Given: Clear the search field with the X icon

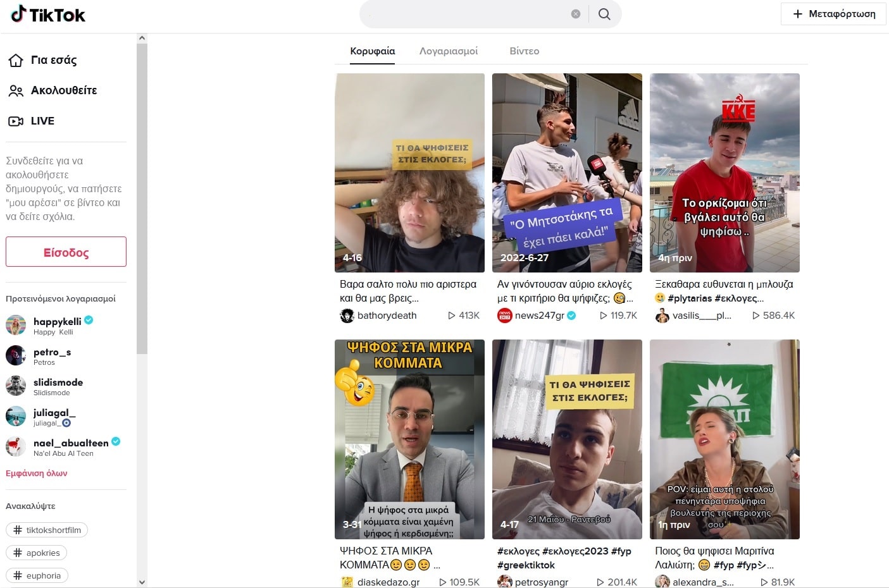Looking at the screenshot, I should click(576, 14).
